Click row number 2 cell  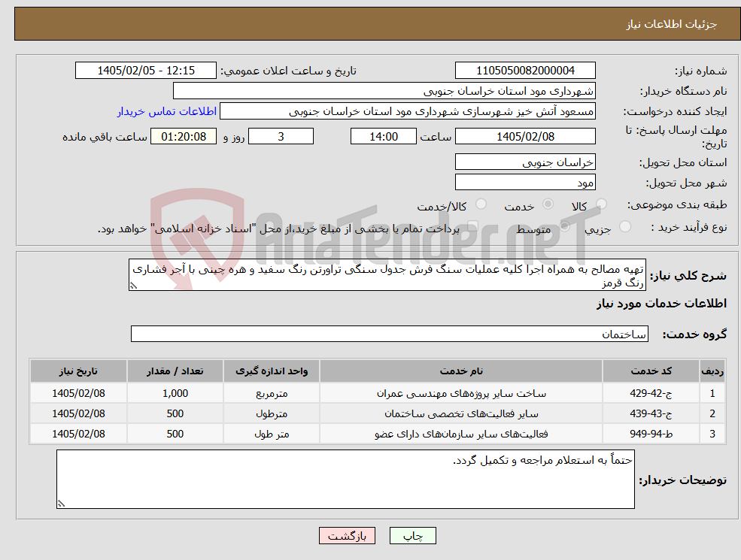[712, 413]
